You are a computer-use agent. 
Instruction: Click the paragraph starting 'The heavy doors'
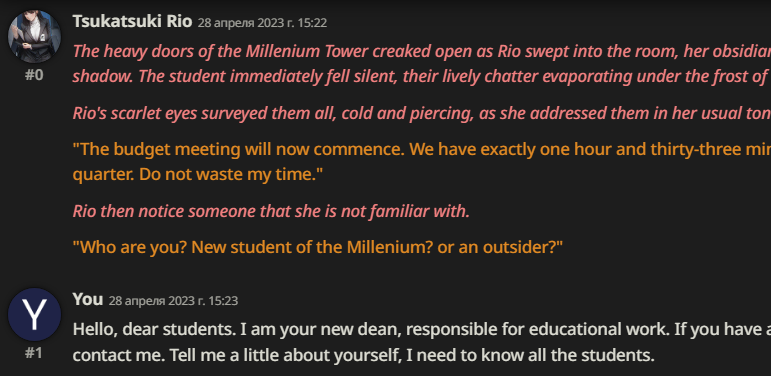[422, 64]
